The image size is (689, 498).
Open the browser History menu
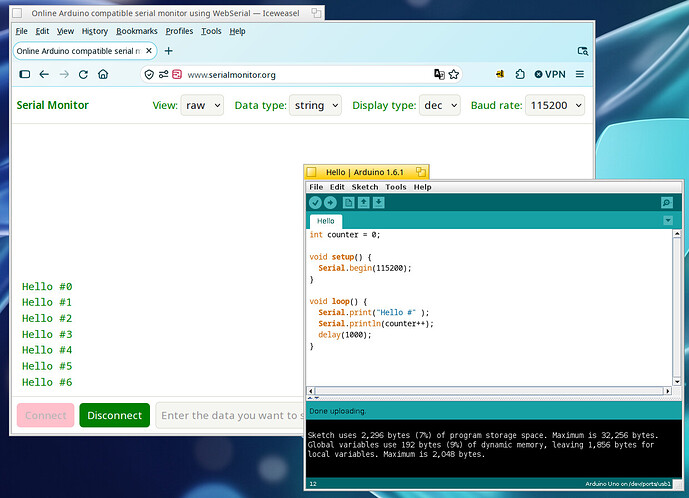[x=94, y=31]
